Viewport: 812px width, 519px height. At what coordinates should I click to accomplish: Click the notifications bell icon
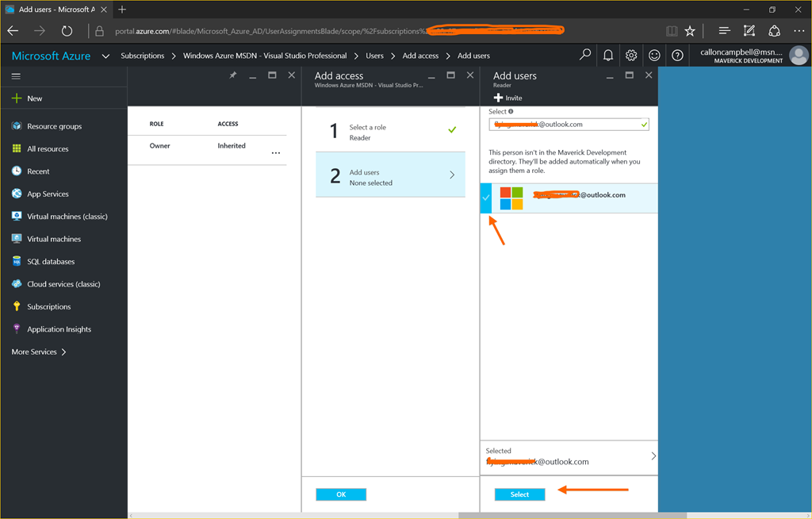[x=608, y=56]
